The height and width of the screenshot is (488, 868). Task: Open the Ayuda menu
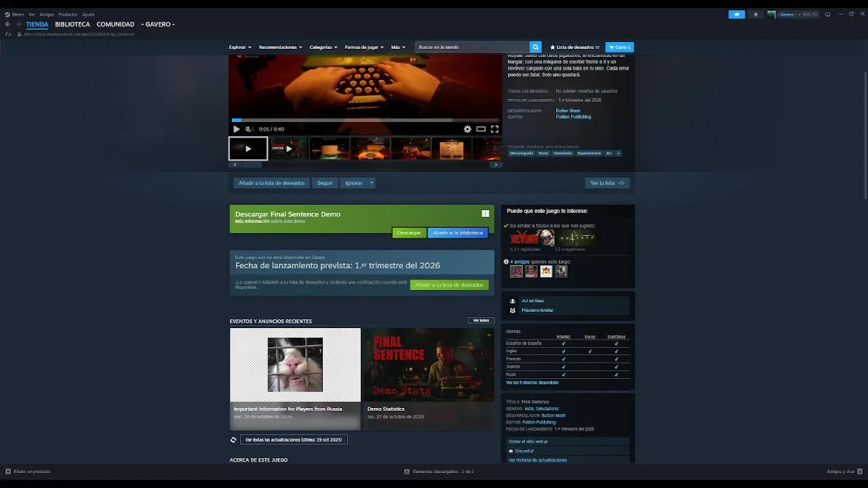click(x=88, y=14)
